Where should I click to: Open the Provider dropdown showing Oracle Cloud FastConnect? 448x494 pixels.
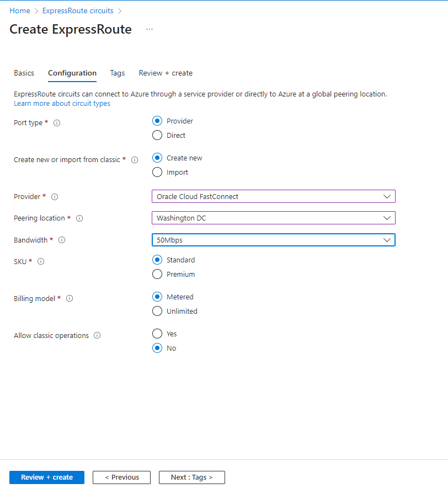(x=273, y=196)
